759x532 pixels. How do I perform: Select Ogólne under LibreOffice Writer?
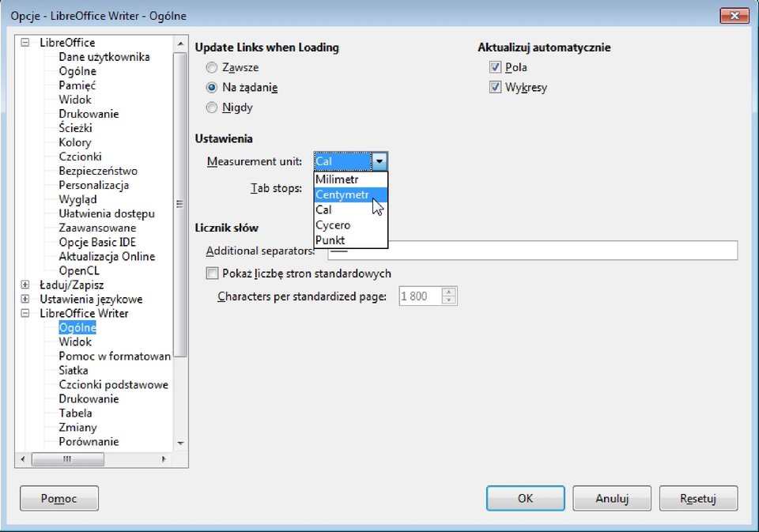[x=77, y=328]
